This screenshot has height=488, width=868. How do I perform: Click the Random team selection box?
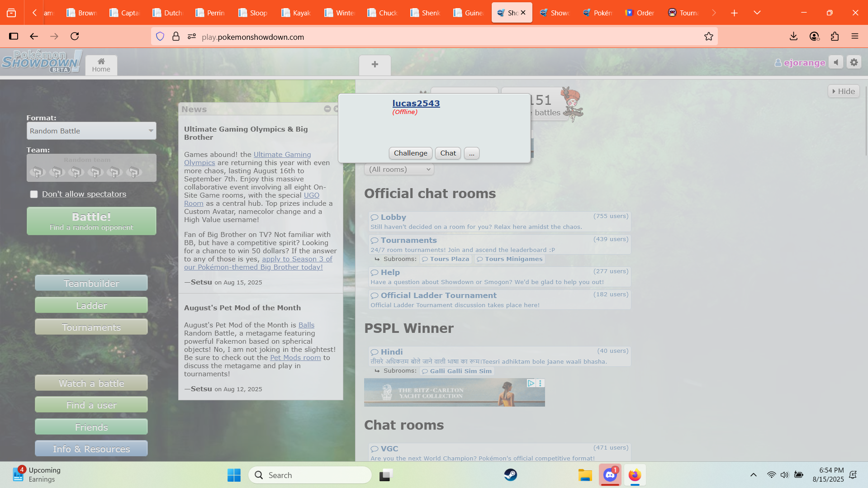tap(91, 168)
